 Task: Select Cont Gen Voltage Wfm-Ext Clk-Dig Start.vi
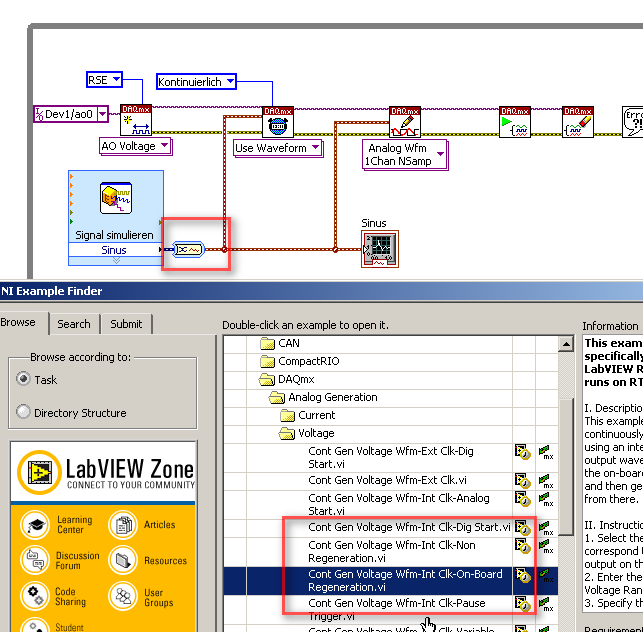point(390,457)
